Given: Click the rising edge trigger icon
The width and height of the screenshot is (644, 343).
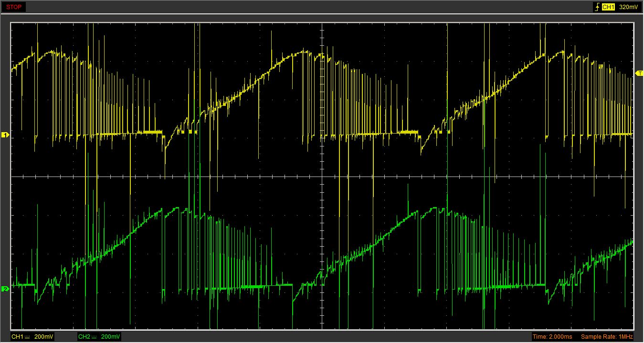Looking at the screenshot, I should 597,7.
